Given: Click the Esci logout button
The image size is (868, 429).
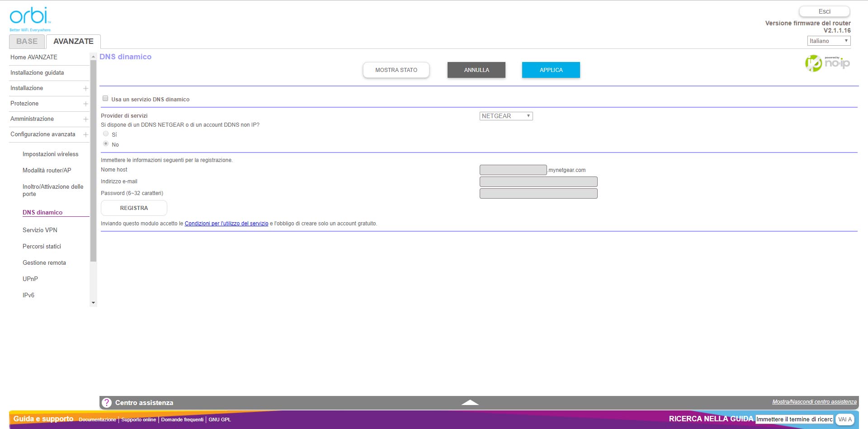Looking at the screenshot, I should (824, 12).
